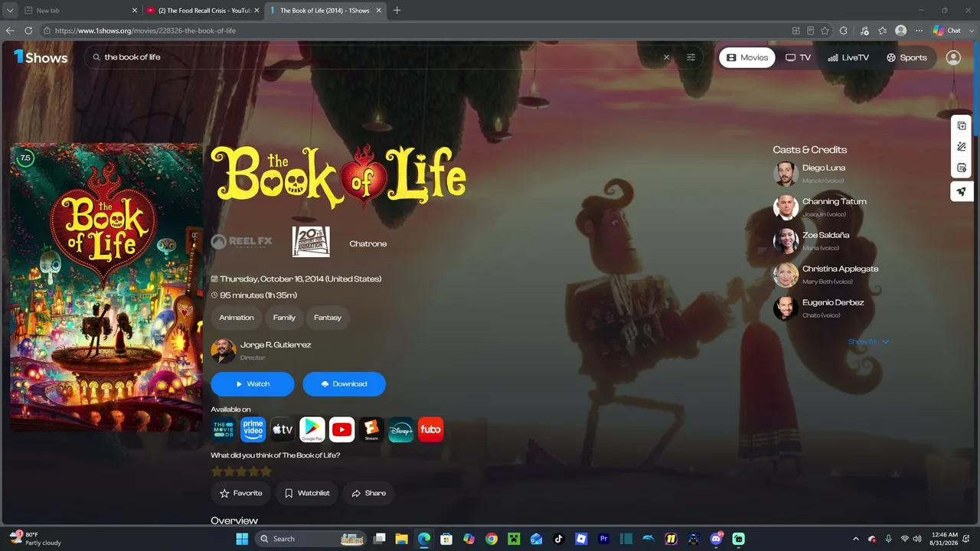Open the Apple TV provider icon
Viewport: 980px width, 551px height.
(x=283, y=430)
